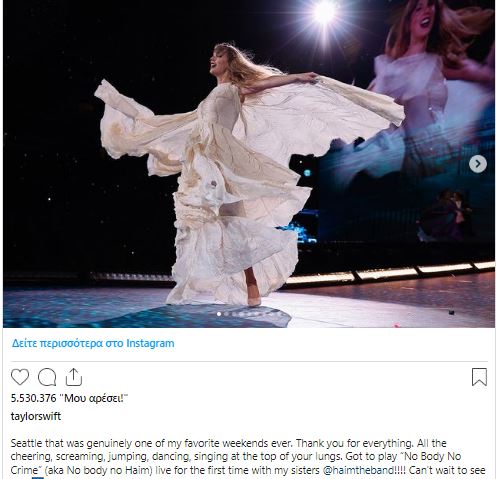This screenshot has height=479, width=496.
Task: Advance to the next carousel photo
Action: click(478, 164)
